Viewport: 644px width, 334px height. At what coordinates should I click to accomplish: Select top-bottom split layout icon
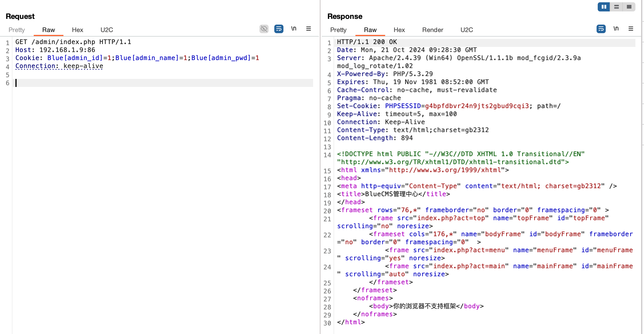[616, 7]
